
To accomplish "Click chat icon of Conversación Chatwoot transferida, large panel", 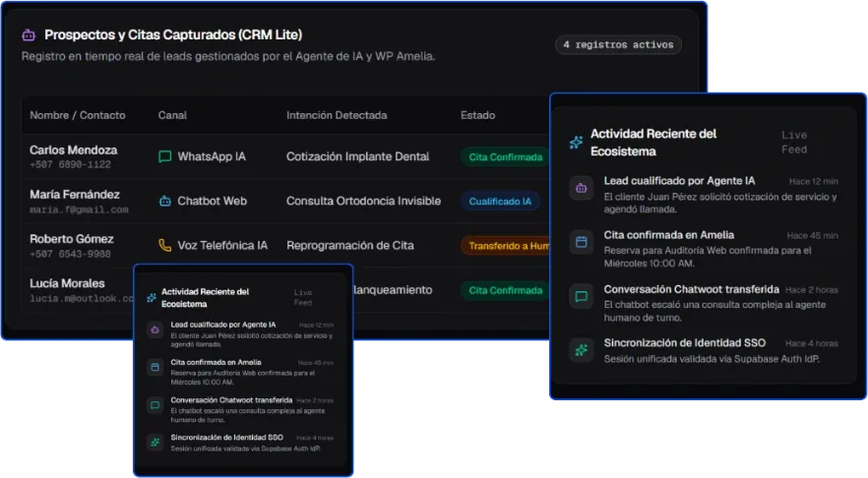I will pyautogui.click(x=582, y=297).
